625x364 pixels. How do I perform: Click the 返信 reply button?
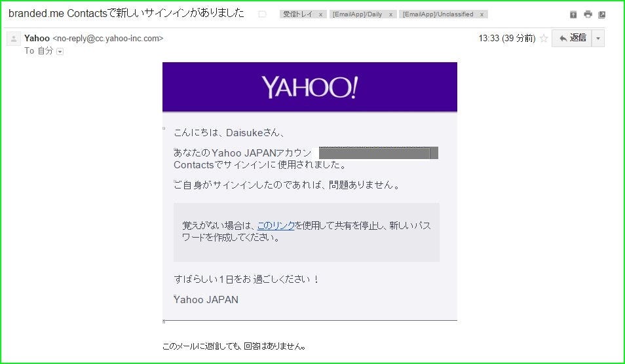tap(571, 38)
